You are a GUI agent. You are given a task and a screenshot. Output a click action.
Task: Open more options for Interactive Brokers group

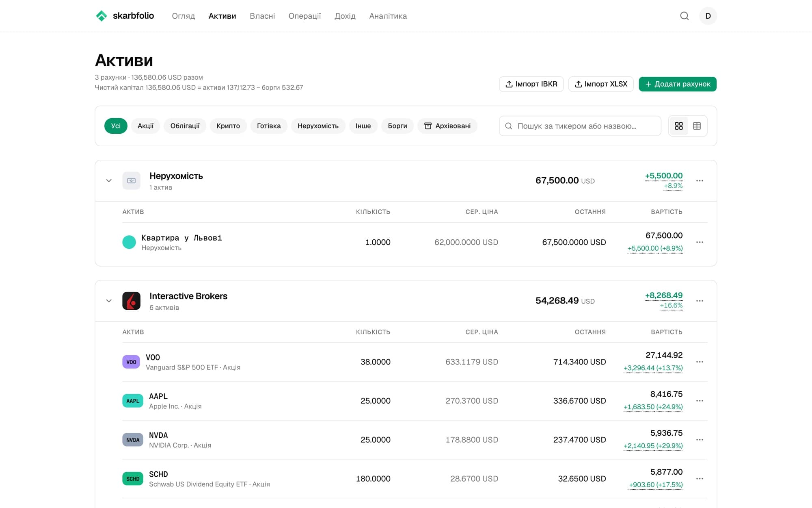(x=700, y=301)
